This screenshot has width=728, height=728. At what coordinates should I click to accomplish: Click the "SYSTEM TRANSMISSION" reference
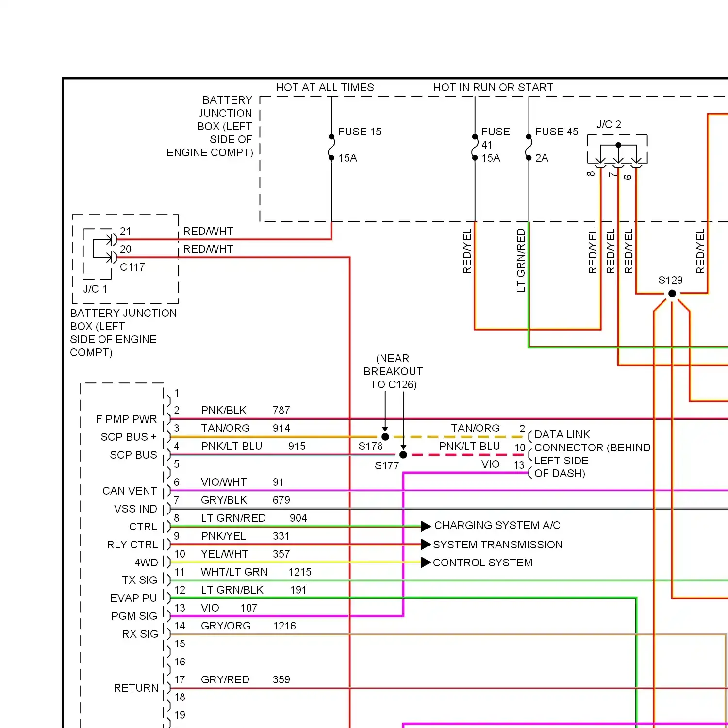[x=498, y=545]
